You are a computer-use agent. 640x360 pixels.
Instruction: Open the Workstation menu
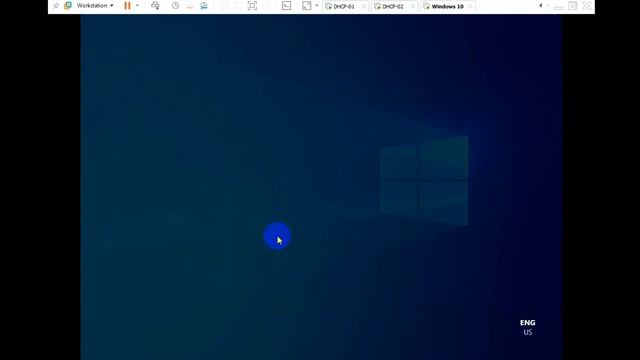tap(95, 6)
